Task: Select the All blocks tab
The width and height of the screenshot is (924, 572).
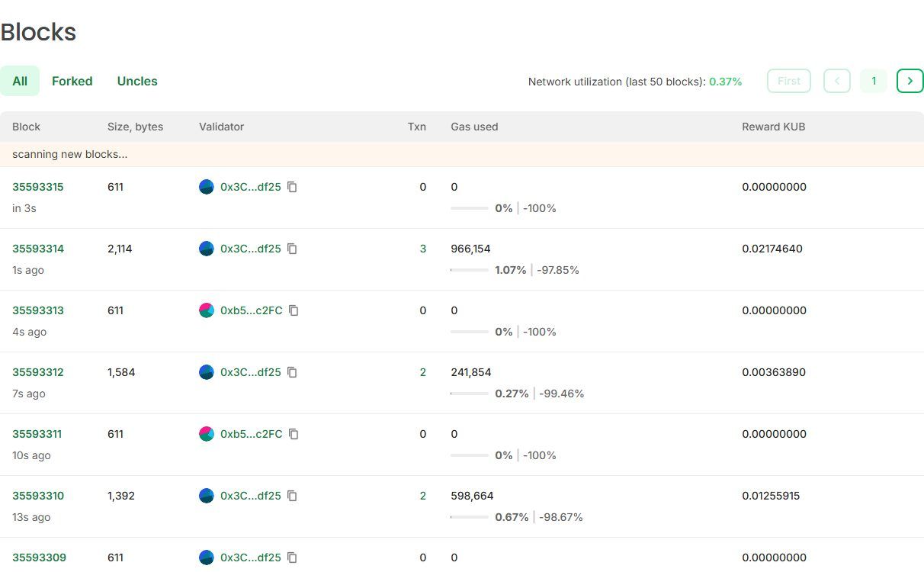Action: pyautogui.click(x=20, y=81)
